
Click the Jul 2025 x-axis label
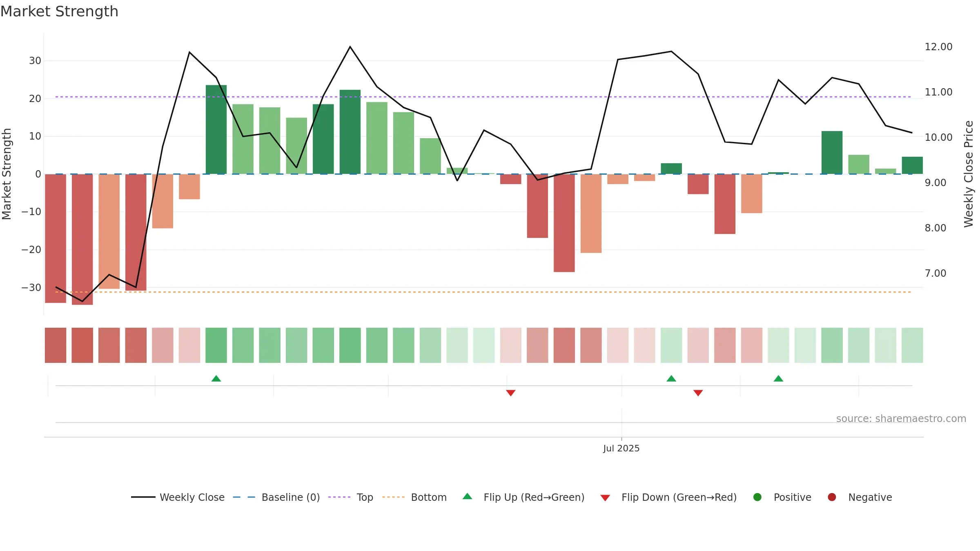click(x=621, y=449)
